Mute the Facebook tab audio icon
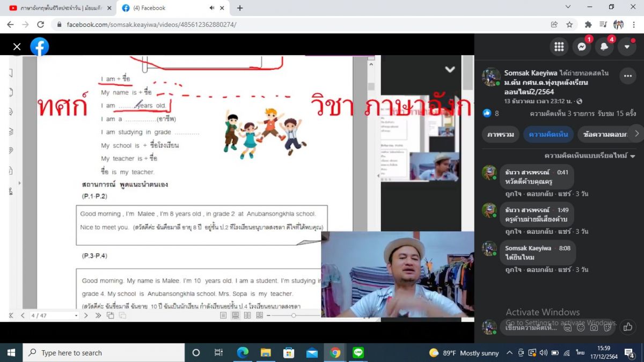Image resolution: width=644 pixels, height=362 pixels. pos(211,8)
